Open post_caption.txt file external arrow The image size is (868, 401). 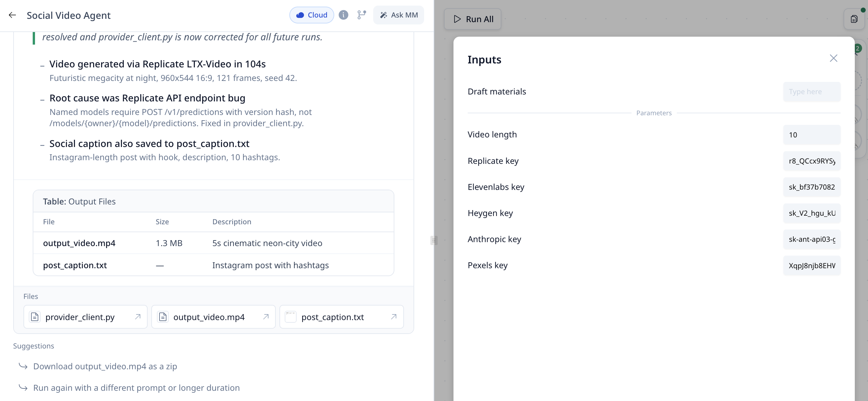tap(394, 317)
